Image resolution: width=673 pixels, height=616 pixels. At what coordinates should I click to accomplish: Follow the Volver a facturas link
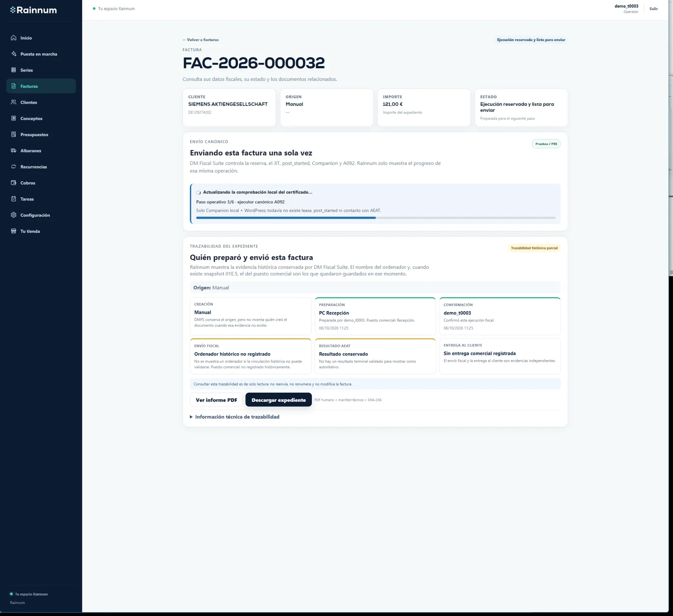pos(201,40)
